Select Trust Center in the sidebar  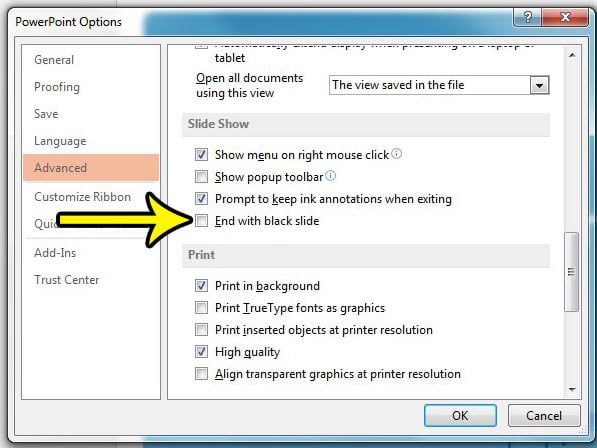[67, 280]
